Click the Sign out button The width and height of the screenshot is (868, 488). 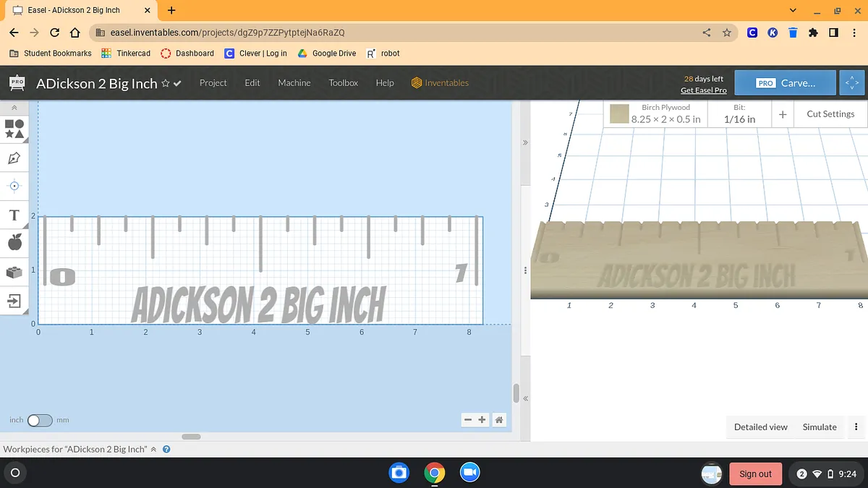tap(755, 474)
